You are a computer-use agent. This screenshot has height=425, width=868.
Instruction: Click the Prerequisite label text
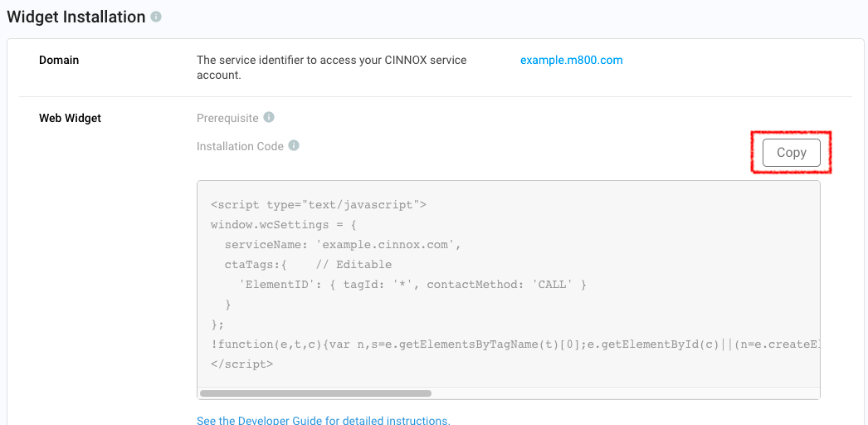pos(227,118)
